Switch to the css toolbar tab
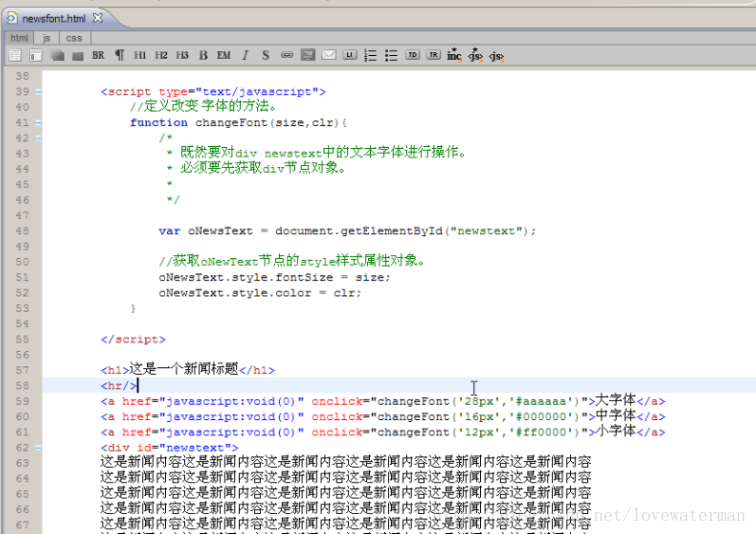The width and height of the screenshot is (756, 534). coord(74,38)
